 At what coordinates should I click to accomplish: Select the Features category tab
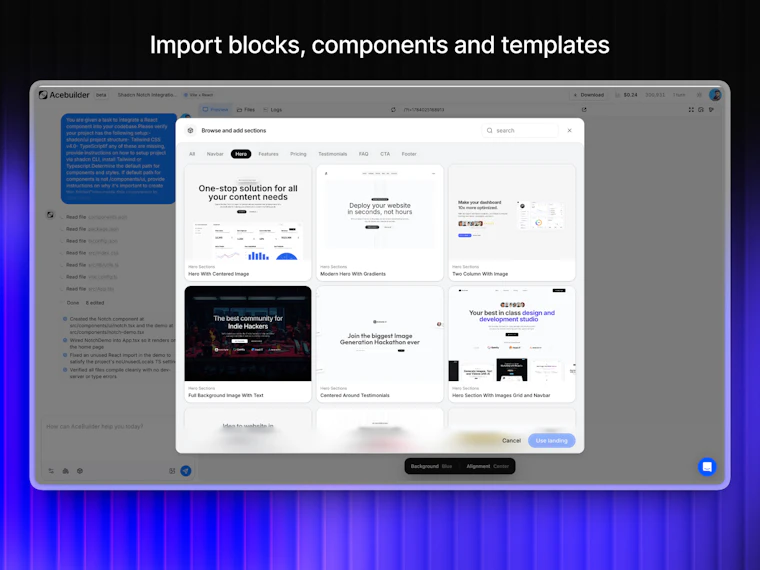point(269,154)
